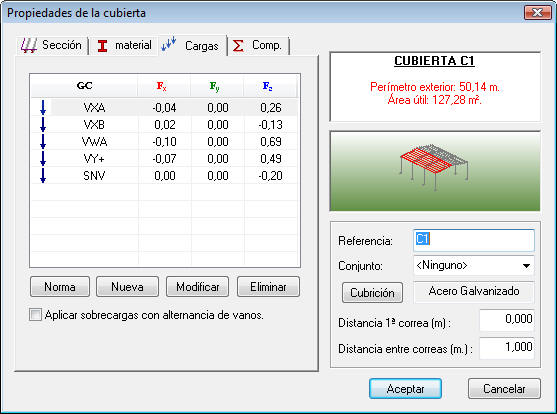Enable sobrecargas con alternancia de vanos checkbox
Screen dimensions: 557x414
coord(35,314)
